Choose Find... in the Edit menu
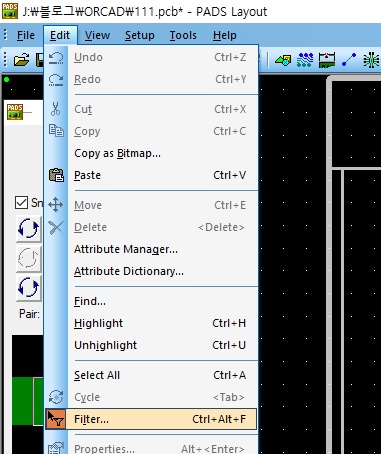The width and height of the screenshot is (381, 454). tap(151, 301)
